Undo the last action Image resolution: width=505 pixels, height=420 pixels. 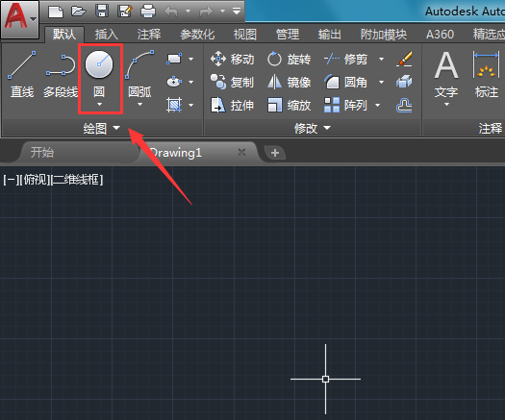point(170,12)
